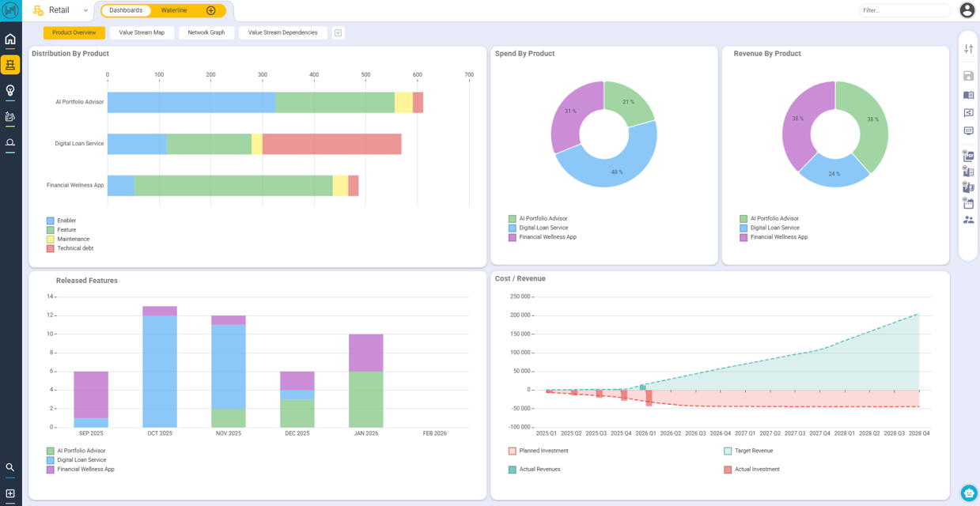Click the share comment icon in right panel
980x506 pixels.
click(x=968, y=113)
